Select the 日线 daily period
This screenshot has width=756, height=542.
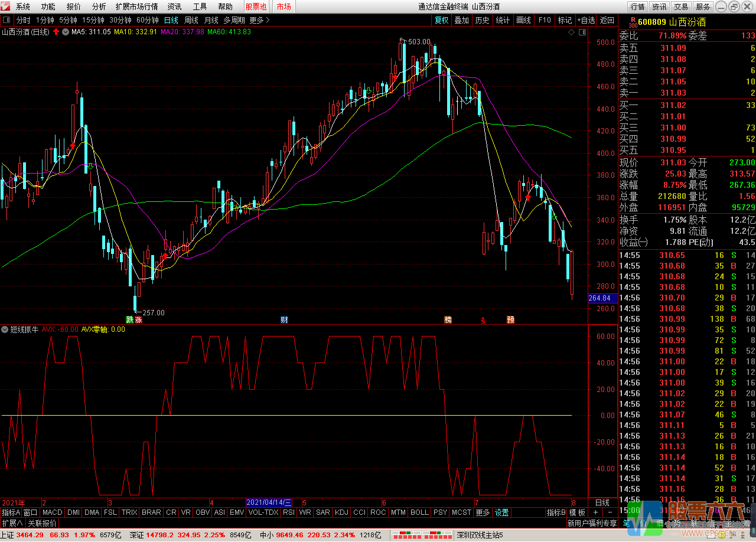pos(171,20)
